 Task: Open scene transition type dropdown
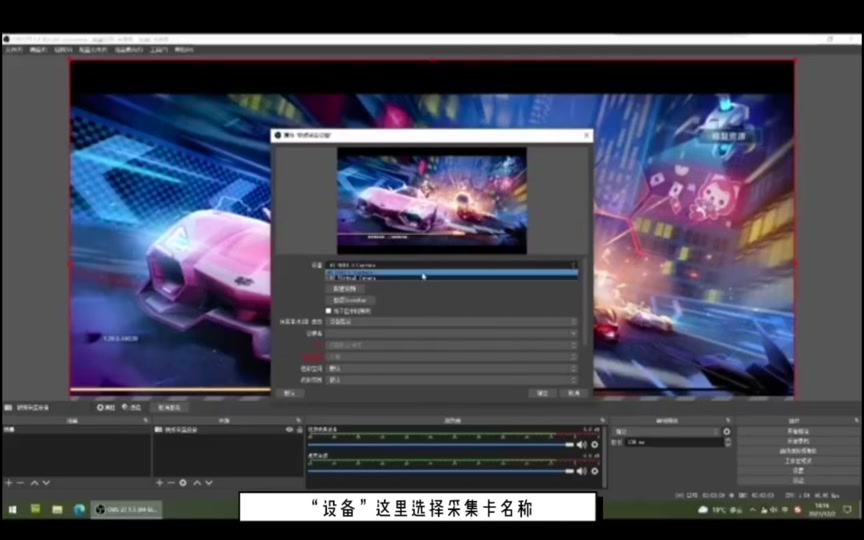667,431
